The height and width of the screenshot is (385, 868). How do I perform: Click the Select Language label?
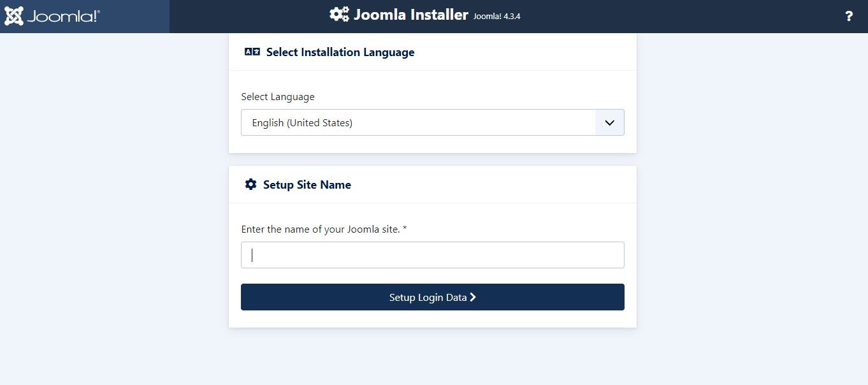point(278,97)
